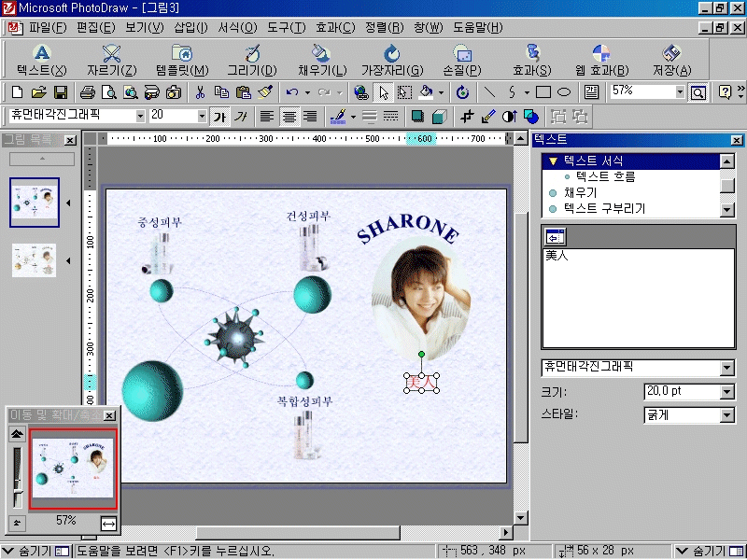
Task: Open Print Preview from the toolbar
Action: [109, 91]
